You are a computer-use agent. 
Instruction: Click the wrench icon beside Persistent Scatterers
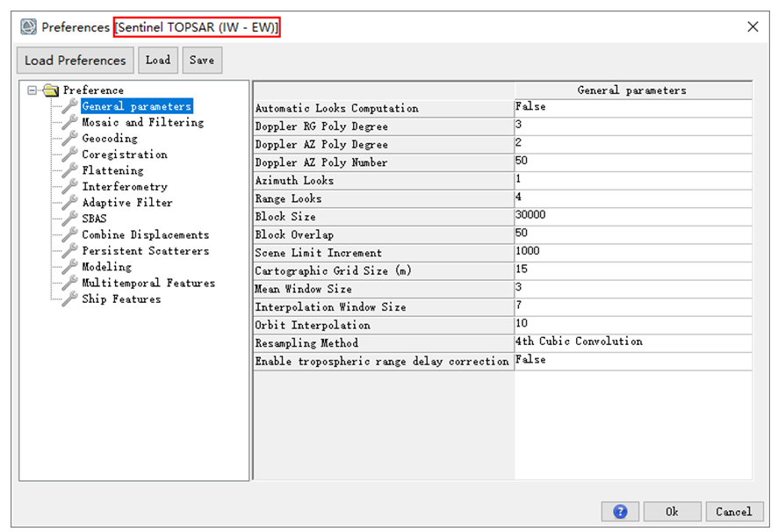pyautogui.click(x=70, y=250)
